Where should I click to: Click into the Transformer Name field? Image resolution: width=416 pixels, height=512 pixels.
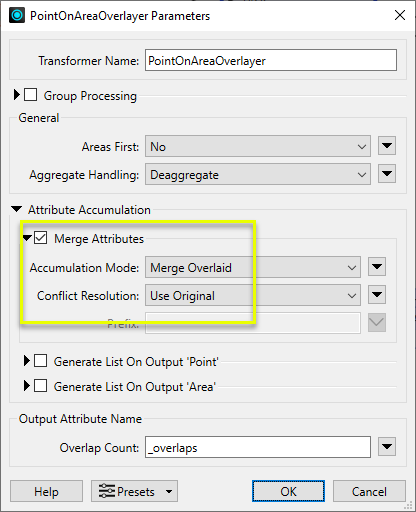tap(271, 60)
